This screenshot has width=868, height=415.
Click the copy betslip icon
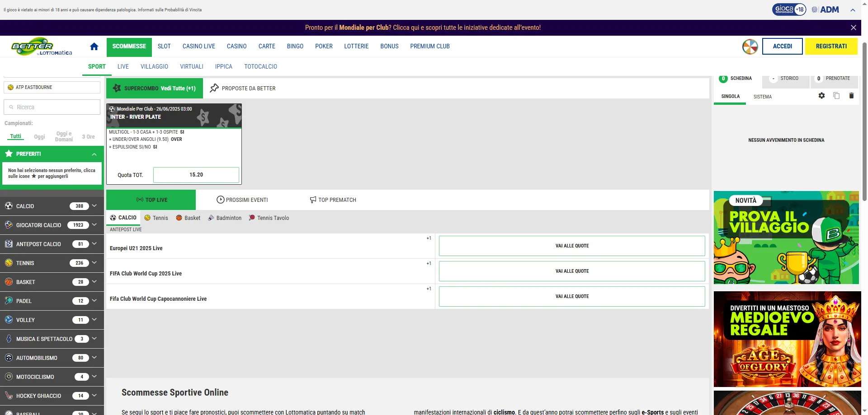tap(836, 96)
